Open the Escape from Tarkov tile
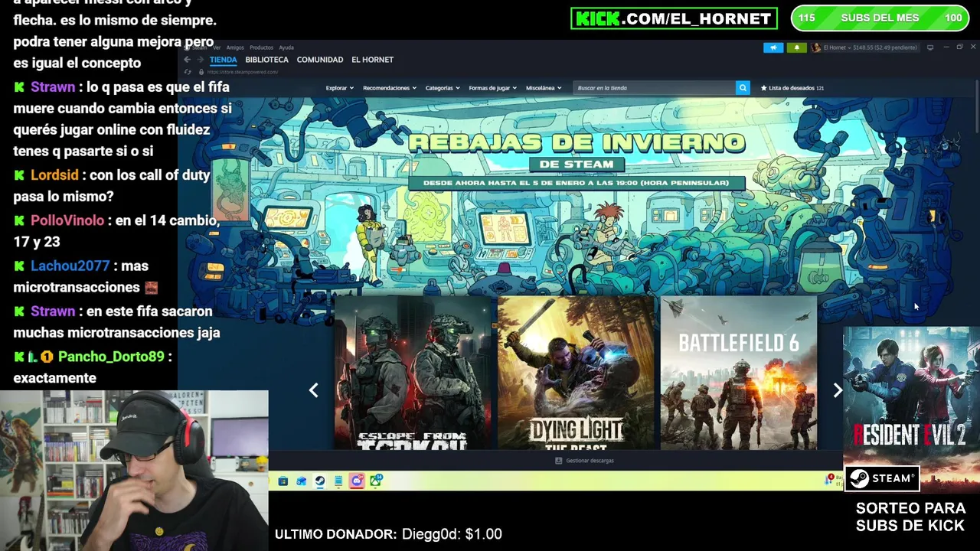This screenshot has height=551, width=980. click(413, 373)
